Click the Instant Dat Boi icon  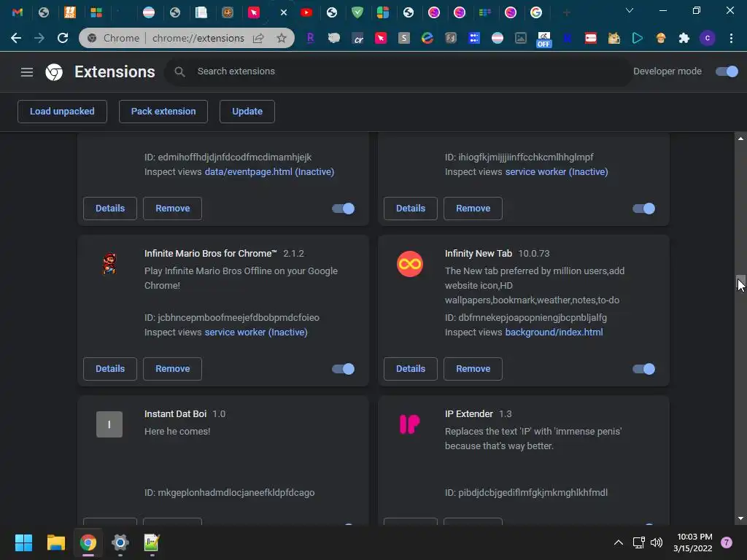click(x=109, y=424)
